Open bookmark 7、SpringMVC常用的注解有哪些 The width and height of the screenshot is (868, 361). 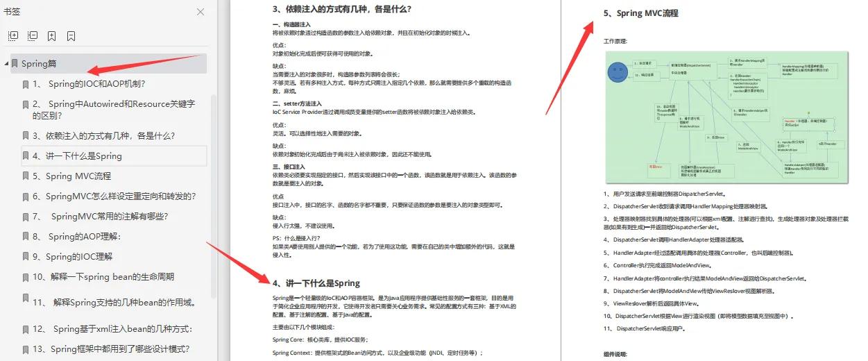tap(101, 217)
